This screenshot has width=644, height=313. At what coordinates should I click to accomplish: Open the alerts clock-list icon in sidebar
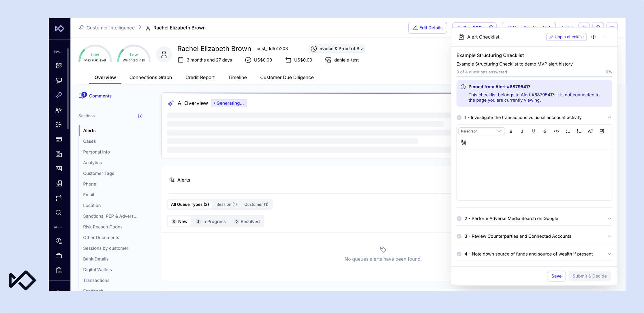(x=59, y=241)
